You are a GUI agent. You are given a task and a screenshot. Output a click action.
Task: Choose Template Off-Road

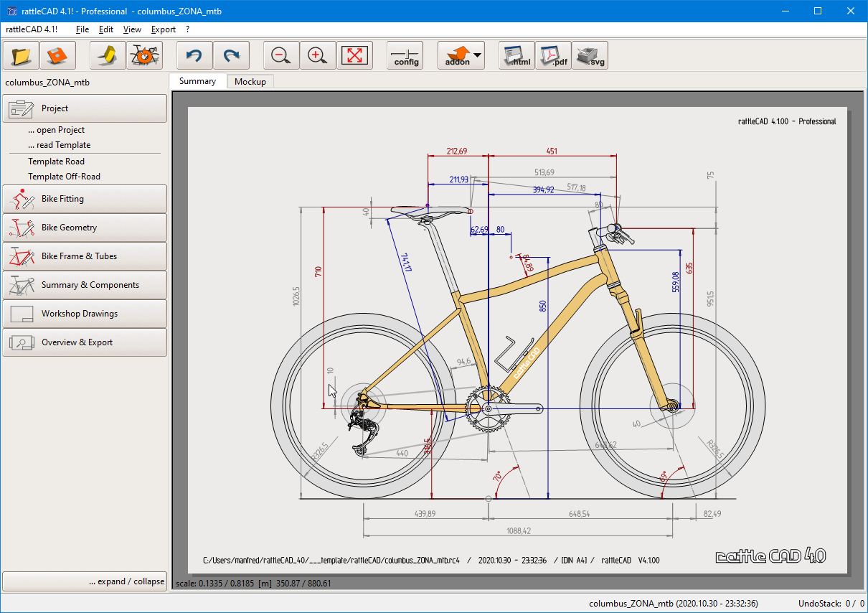pos(64,177)
